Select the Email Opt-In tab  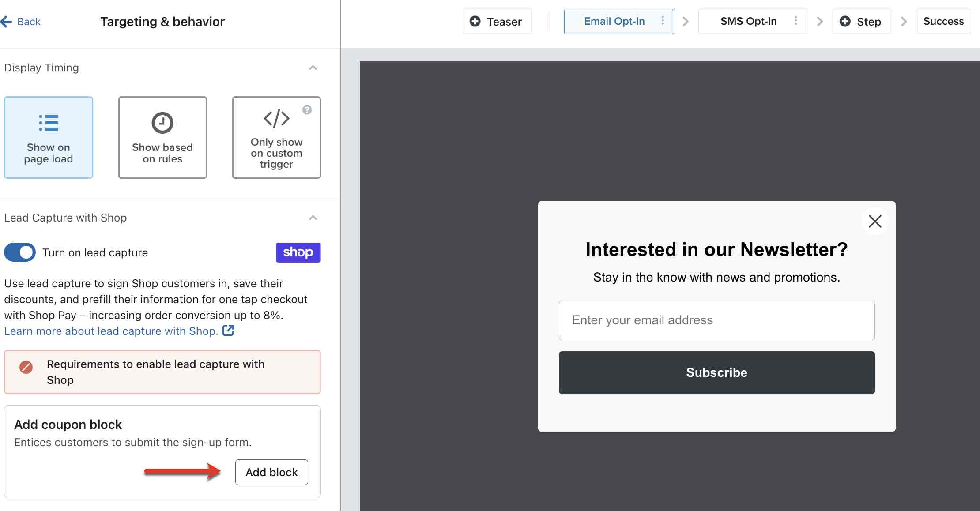click(x=616, y=21)
